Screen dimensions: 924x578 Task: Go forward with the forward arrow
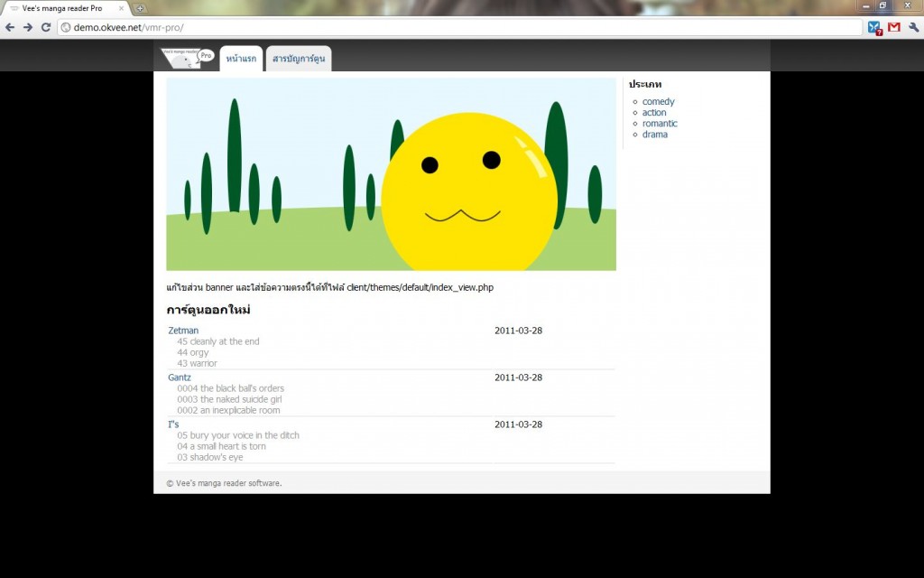28,27
